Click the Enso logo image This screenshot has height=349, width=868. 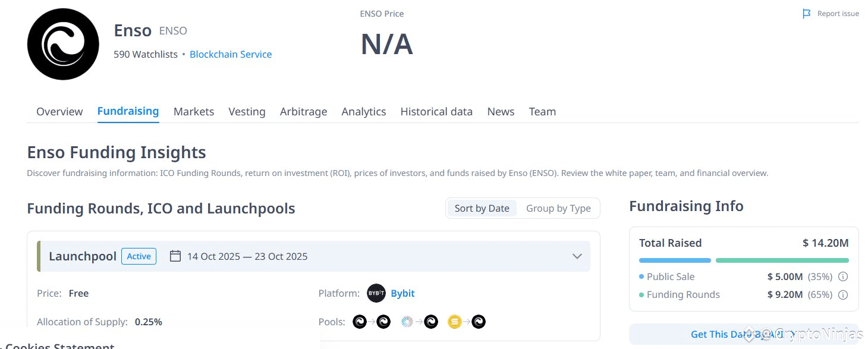(x=63, y=44)
